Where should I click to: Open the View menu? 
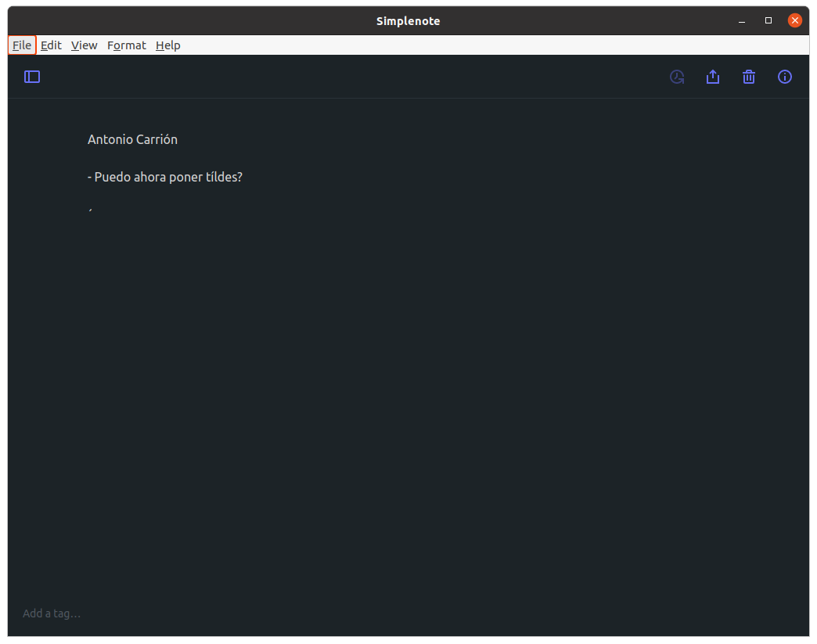point(84,45)
